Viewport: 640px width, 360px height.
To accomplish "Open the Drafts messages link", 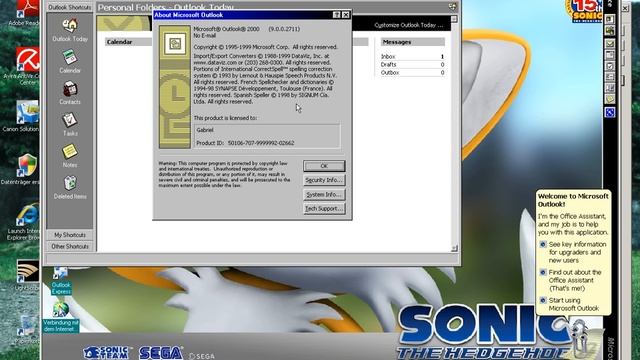I will pyautogui.click(x=389, y=64).
